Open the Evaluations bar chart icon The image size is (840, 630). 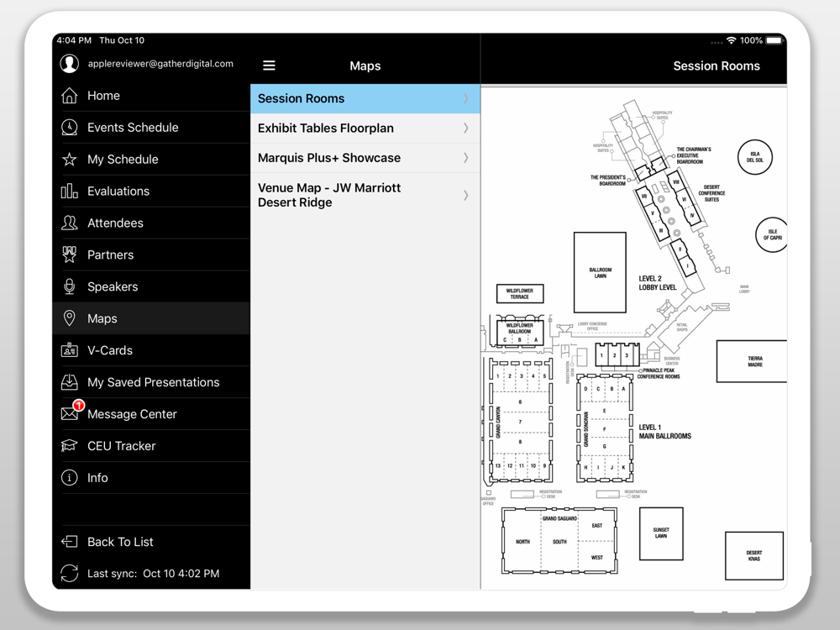click(x=69, y=192)
